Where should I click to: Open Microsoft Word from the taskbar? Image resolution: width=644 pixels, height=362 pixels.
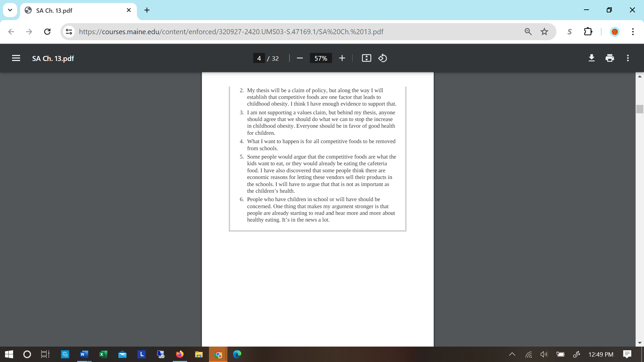click(x=84, y=354)
